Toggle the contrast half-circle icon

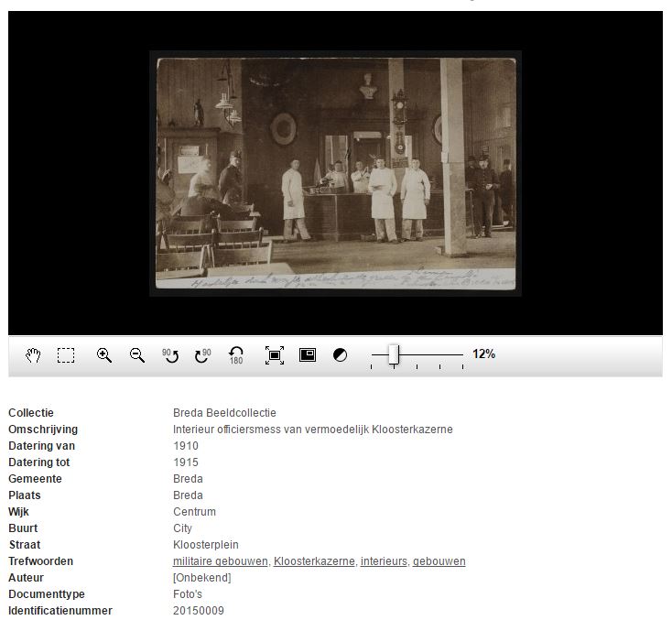click(340, 355)
